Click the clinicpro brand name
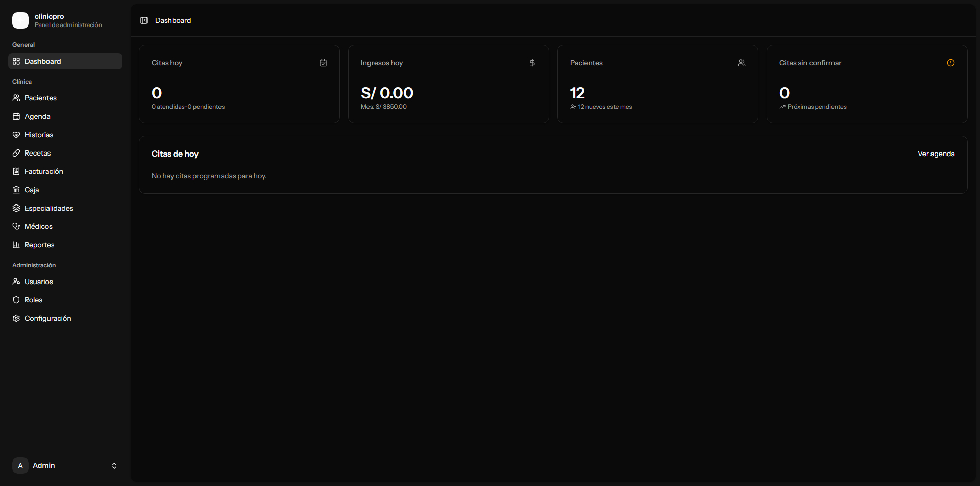The width and height of the screenshot is (980, 486). pyautogui.click(x=50, y=16)
